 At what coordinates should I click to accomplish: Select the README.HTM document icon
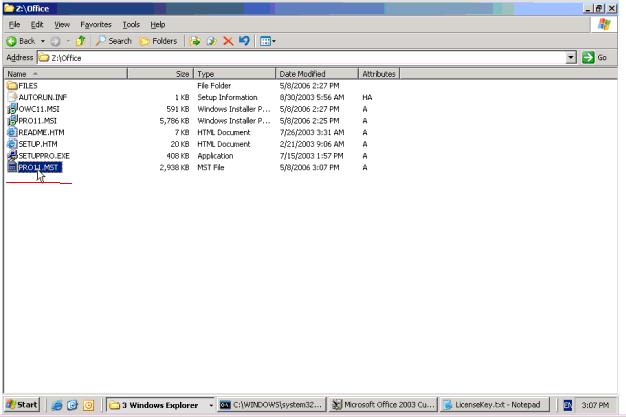pos(12,132)
